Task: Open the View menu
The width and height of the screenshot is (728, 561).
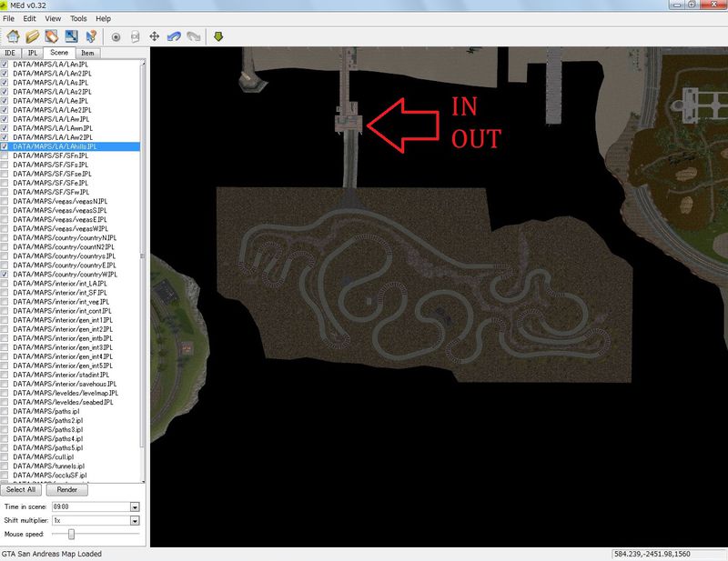Action: point(53,18)
